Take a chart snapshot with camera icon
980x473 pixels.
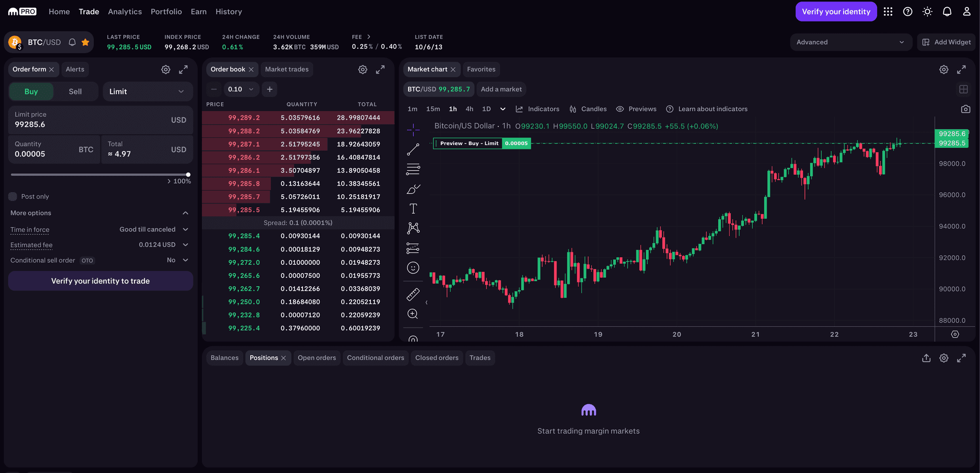[x=966, y=109]
